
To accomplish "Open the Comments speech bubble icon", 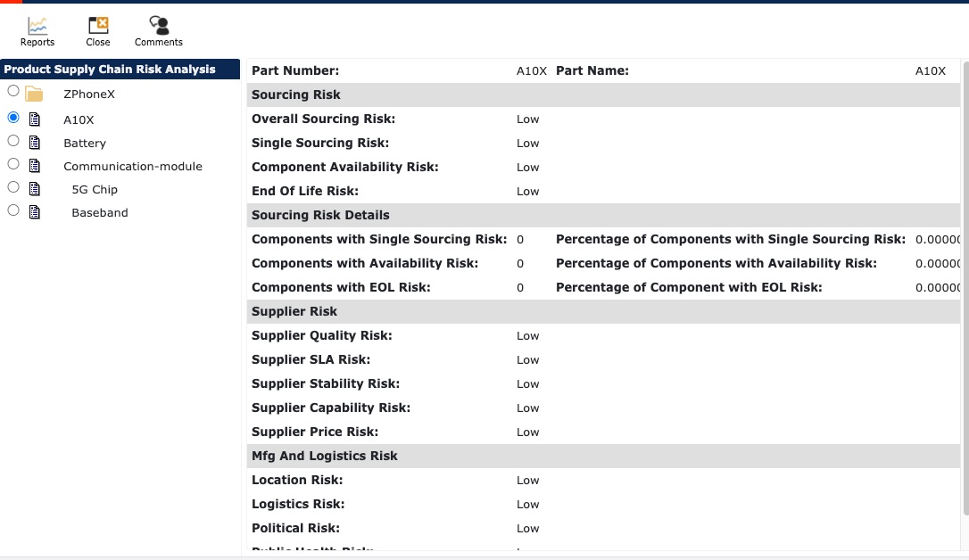I will pos(159,25).
